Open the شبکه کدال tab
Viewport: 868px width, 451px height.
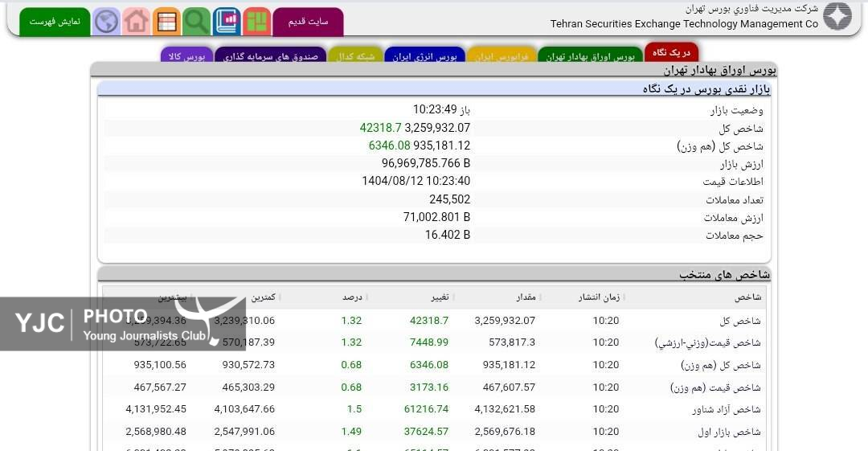tap(354, 56)
